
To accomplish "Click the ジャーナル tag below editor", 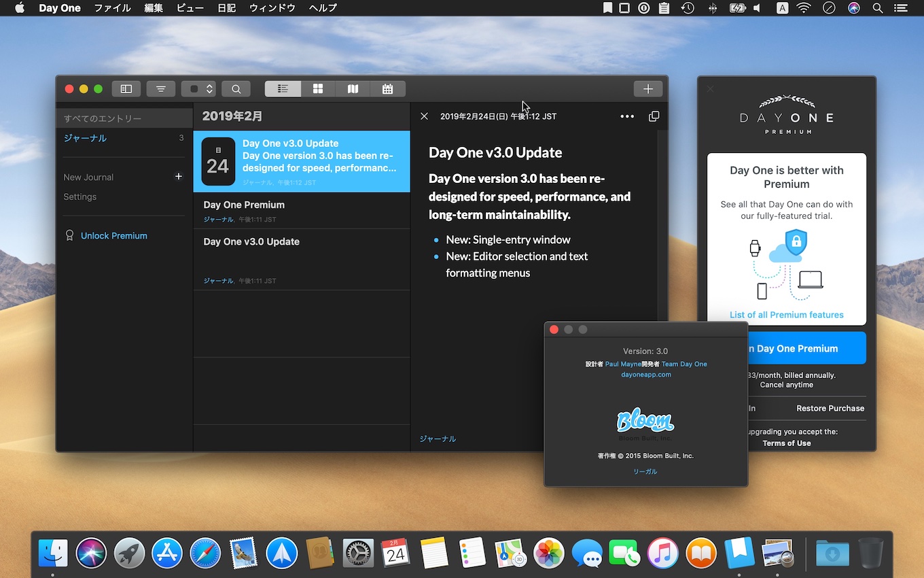I will [x=438, y=439].
